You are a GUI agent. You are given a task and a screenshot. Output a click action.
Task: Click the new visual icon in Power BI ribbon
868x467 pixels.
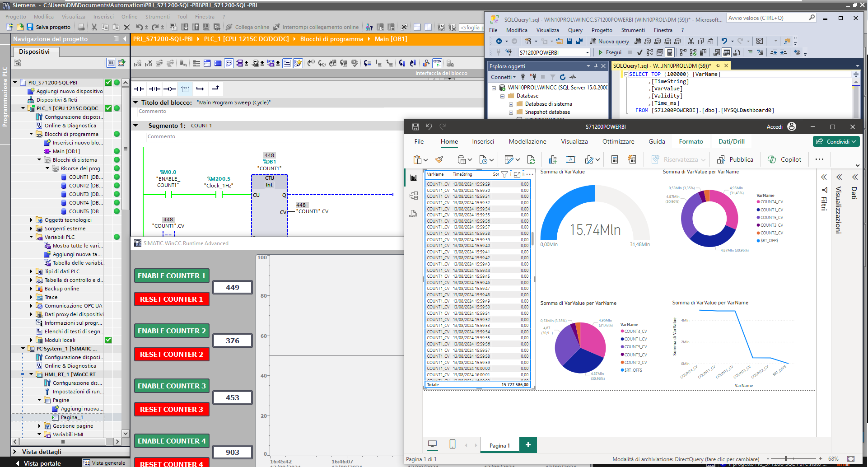553,159
